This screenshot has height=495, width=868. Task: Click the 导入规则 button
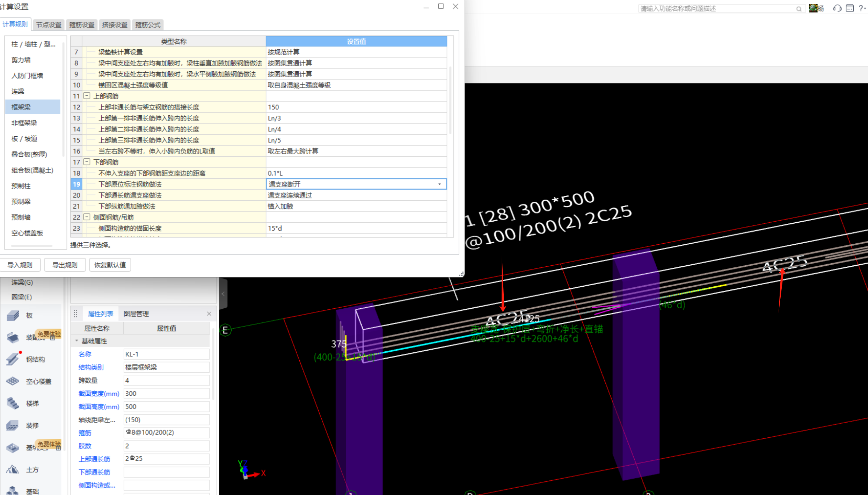[x=20, y=265]
